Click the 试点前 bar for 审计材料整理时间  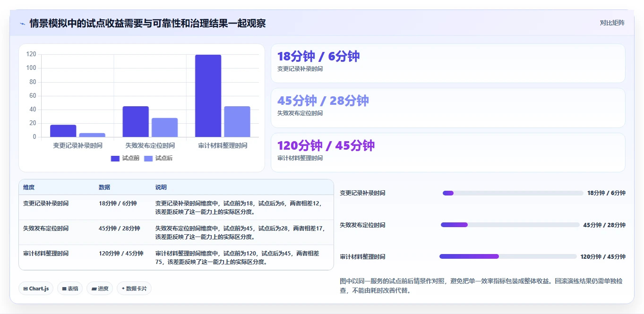pos(208,96)
